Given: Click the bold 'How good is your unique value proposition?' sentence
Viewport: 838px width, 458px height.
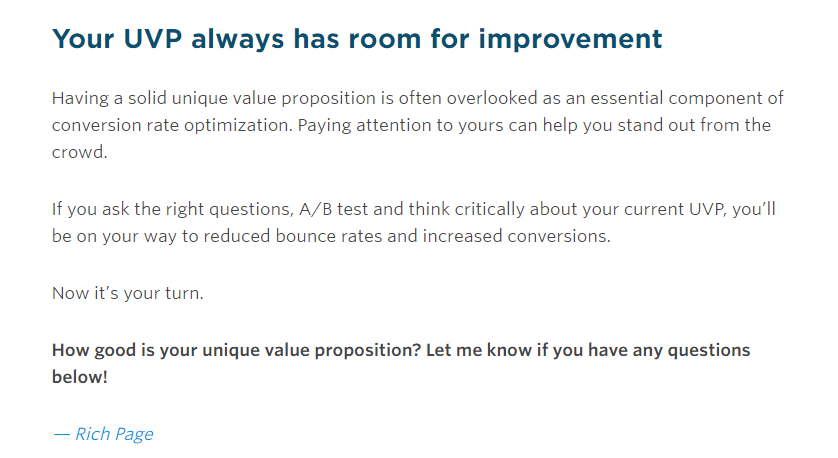Looking at the screenshot, I should click(236, 350).
